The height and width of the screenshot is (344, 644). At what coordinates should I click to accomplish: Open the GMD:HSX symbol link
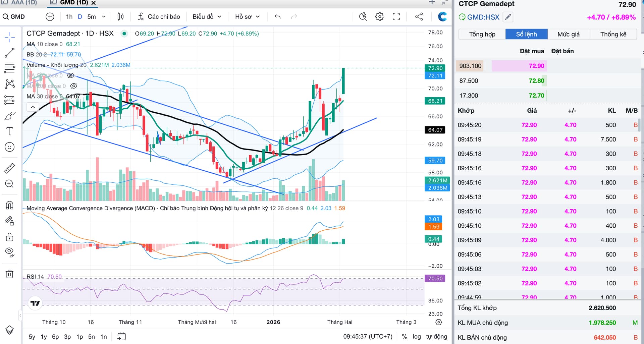point(483,17)
